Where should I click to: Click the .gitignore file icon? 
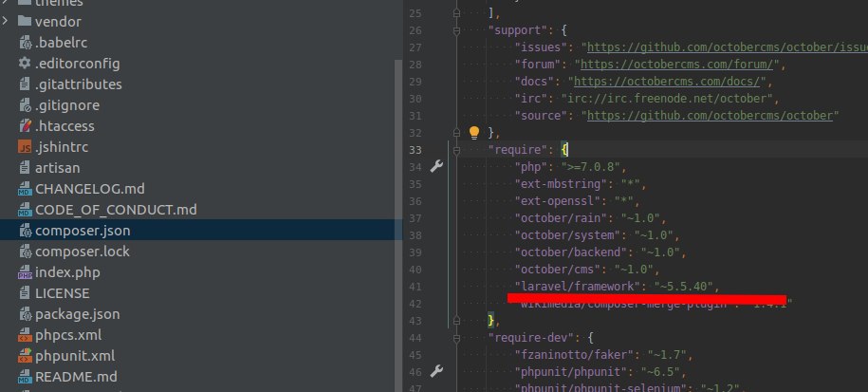(25, 105)
